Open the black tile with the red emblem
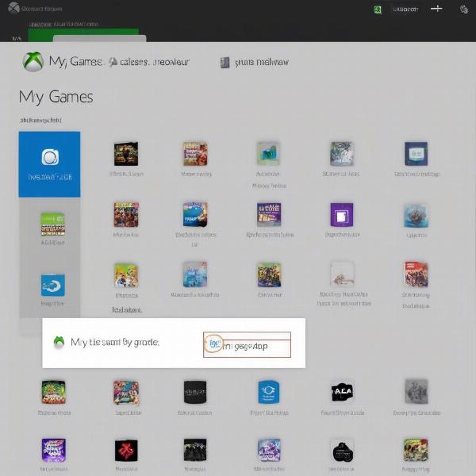Image resolution: width=476 pixels, height=476 pixels. [x=126, y=451]
